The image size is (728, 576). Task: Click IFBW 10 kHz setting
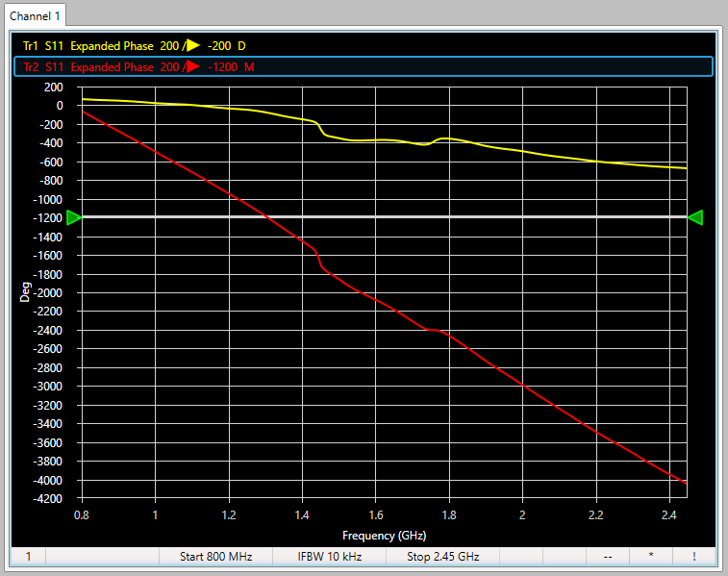[x=328, y=556]
